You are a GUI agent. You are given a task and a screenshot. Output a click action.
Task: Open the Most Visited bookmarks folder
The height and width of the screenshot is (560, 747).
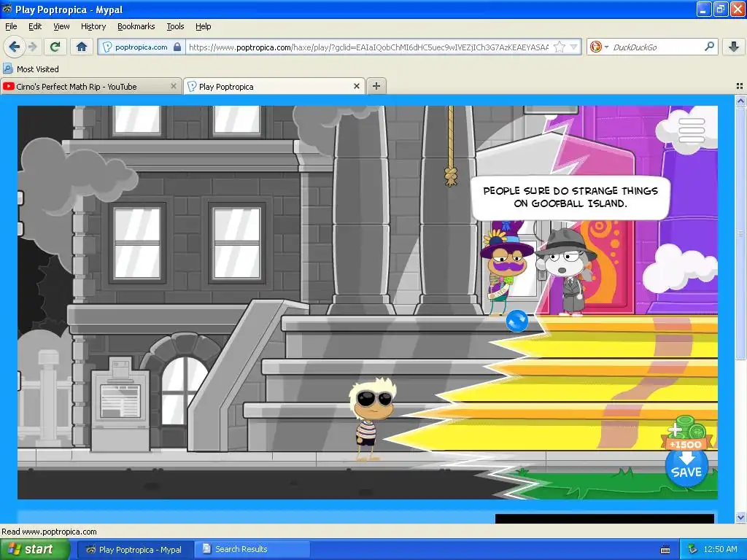[31, 69]
